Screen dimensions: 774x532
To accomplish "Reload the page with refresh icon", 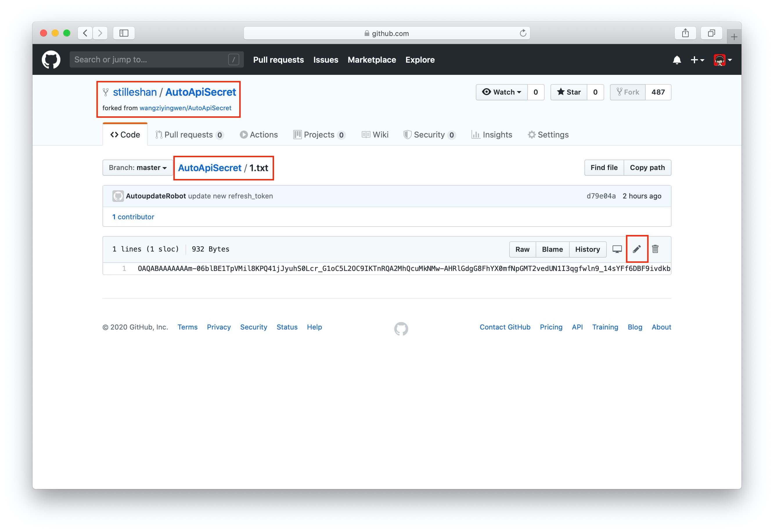I will click(x=523, y=33).
